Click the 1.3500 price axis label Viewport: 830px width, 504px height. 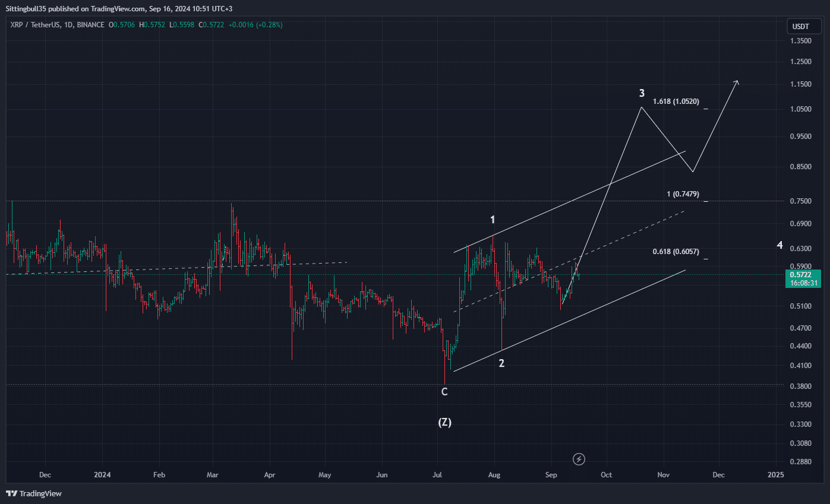pyautogui.click(x=801, y=41)
